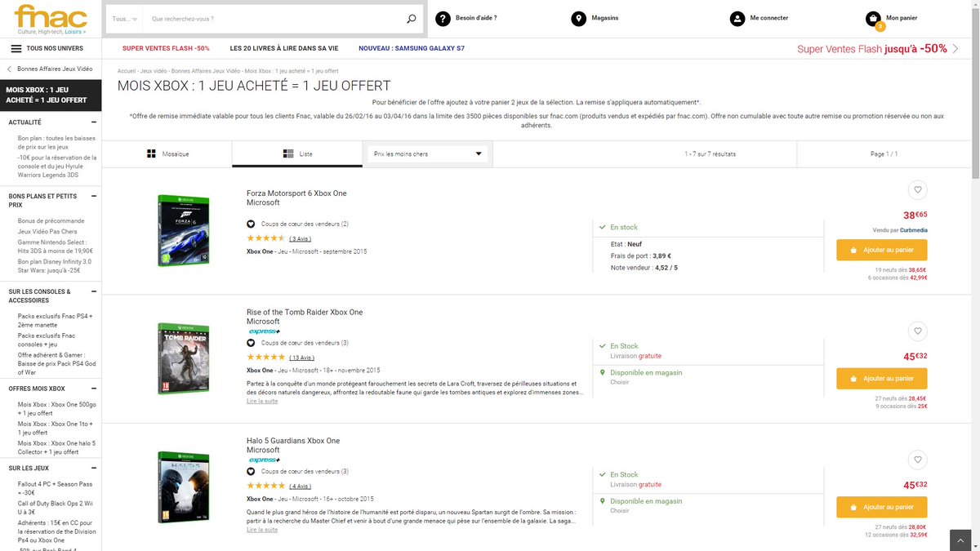Open Bonus de précommande sidebar link

[x=51, y=221]
